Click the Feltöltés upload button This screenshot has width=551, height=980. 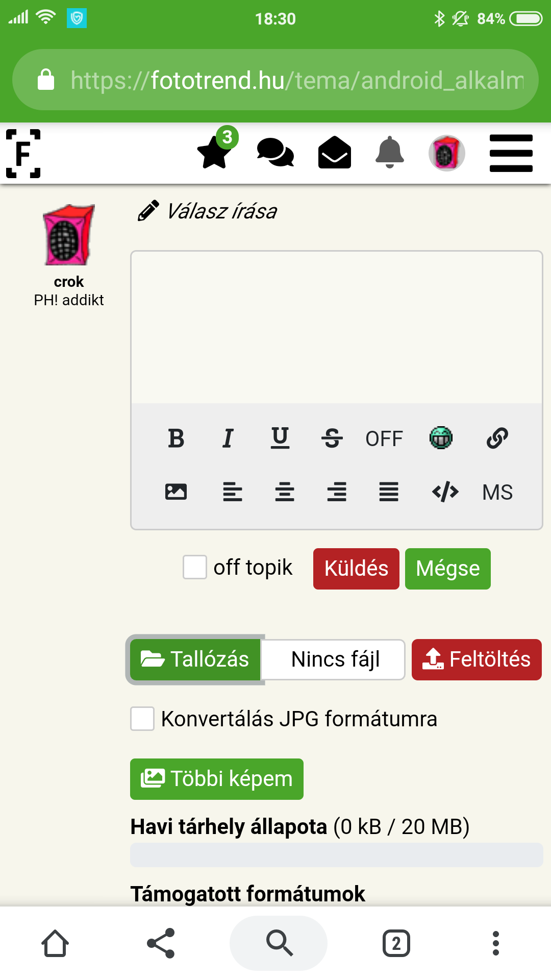pos(477,659)
